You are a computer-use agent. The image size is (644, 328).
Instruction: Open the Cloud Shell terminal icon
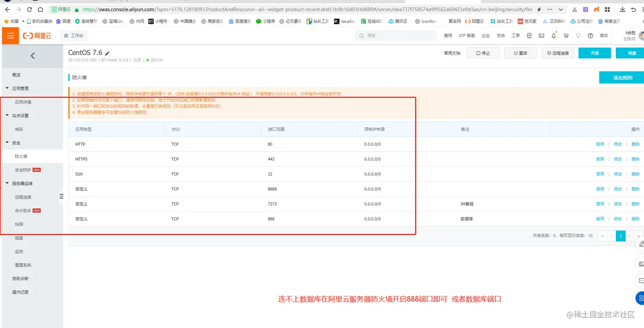click(541, 36)
